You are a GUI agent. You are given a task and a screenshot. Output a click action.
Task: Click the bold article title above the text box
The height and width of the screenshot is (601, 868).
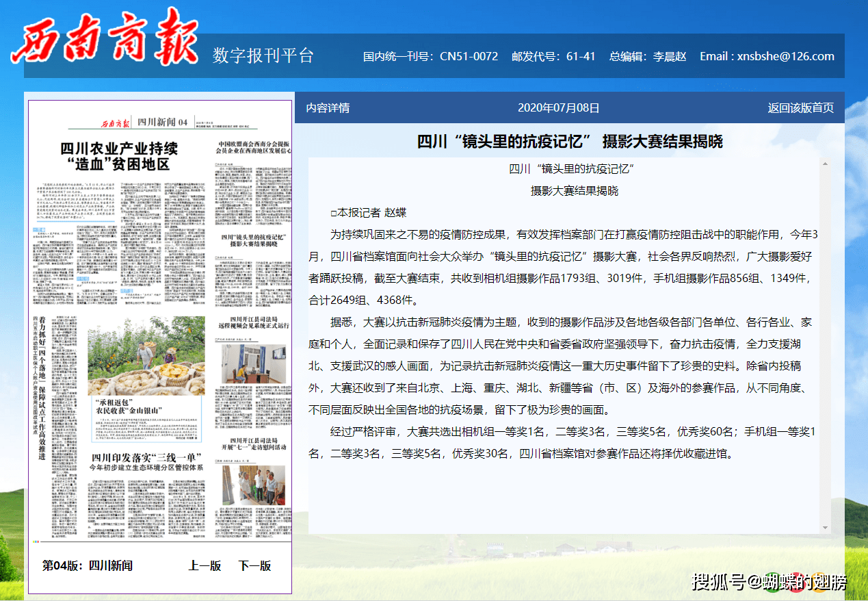[570, 142]
